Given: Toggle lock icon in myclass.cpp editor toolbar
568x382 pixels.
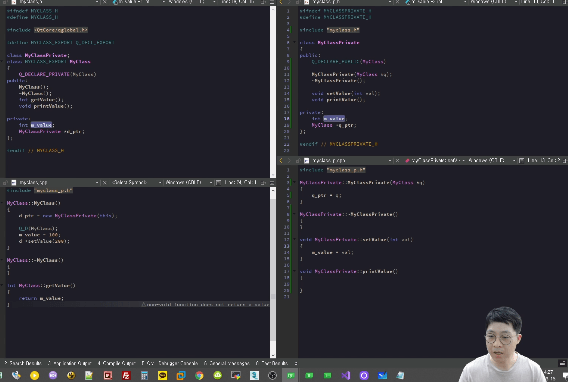Looking at the screenshot, I should pyautogui.click(x=5, y=182).
